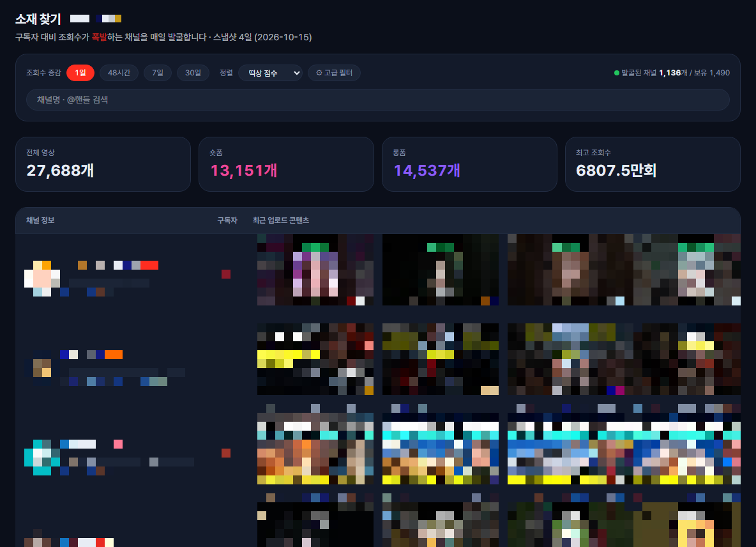This screenshot has width=756, height=547.
Task: Click the second channel's avatar icon
Action: (42, 367)
